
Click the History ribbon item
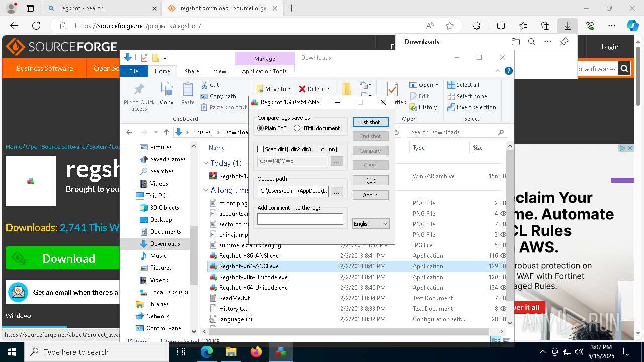click(x=423, y=107)
